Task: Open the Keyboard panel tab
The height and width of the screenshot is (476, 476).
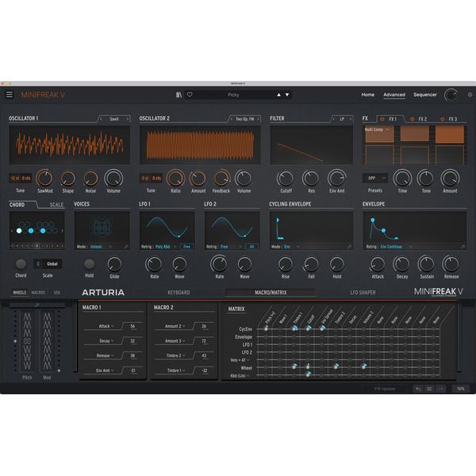Action: (x=178, y=293)
